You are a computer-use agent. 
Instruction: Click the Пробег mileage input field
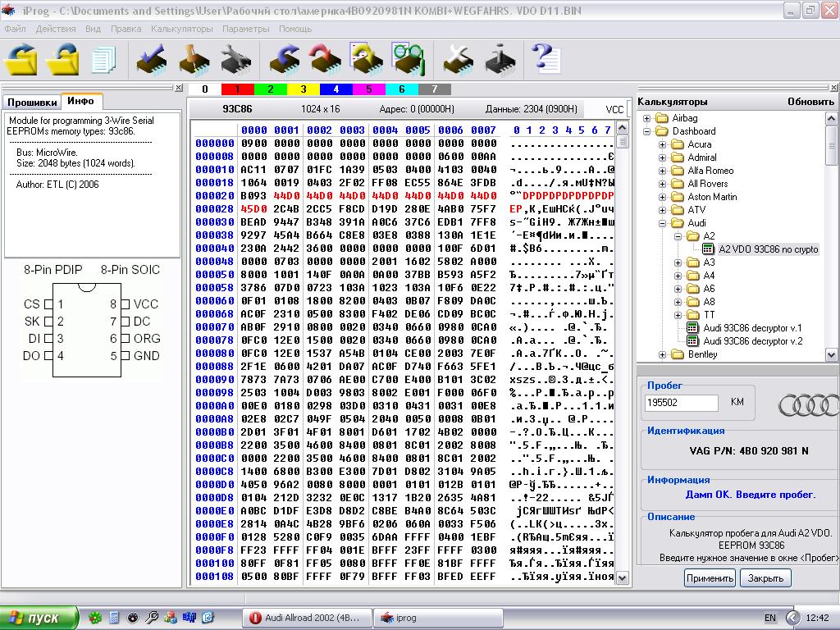[682, 403]
